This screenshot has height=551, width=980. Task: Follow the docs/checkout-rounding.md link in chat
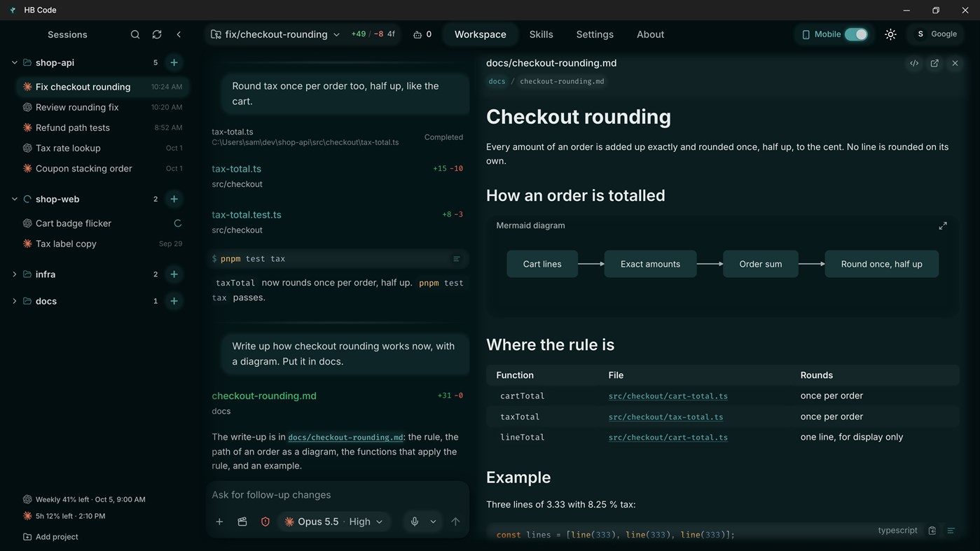346,438
